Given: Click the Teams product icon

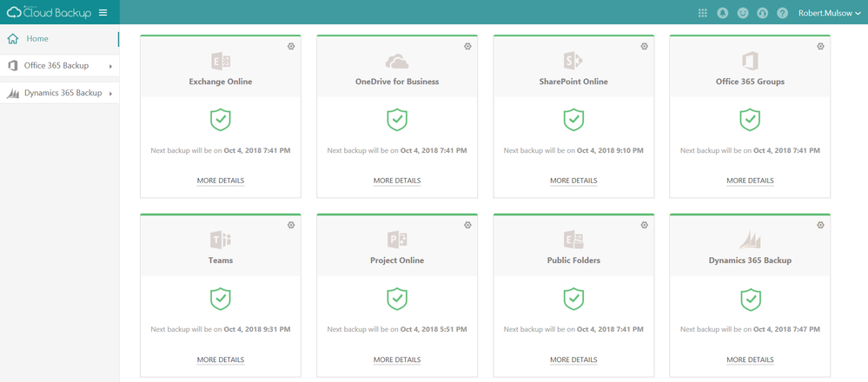Looking at the screenshot, I should (221, 240).
